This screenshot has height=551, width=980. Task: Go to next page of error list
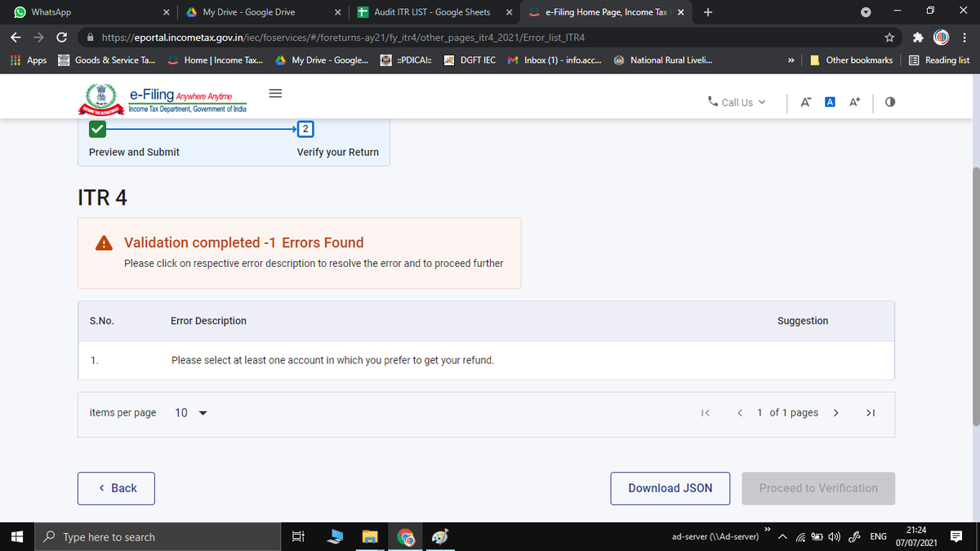coord(835,413)
